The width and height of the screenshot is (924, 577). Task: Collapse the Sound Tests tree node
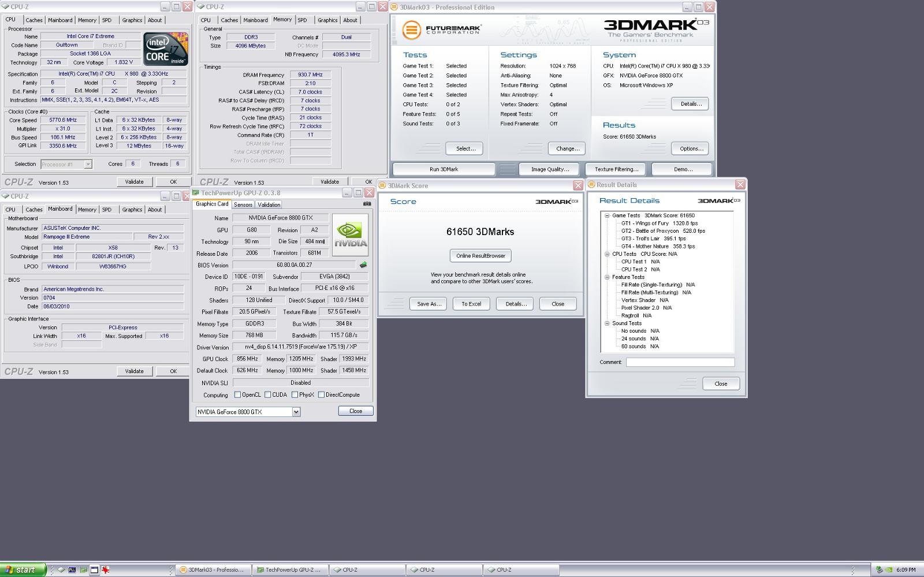pos(607,323)
